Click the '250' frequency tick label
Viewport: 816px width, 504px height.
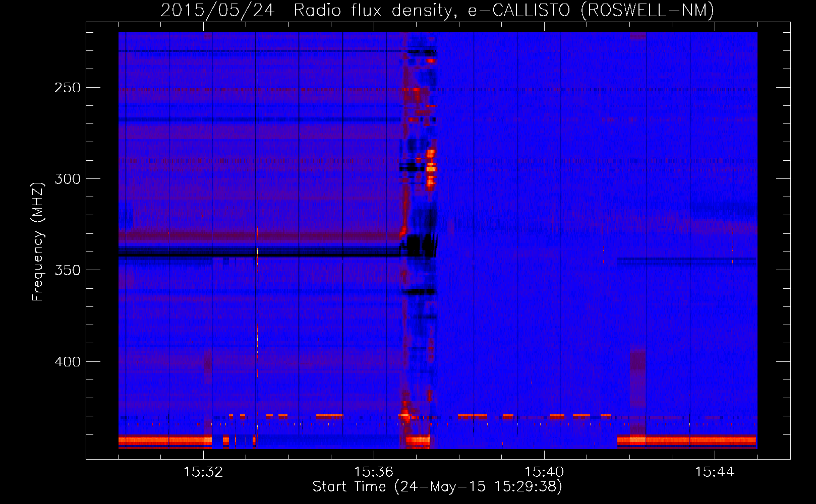point(67,87)
